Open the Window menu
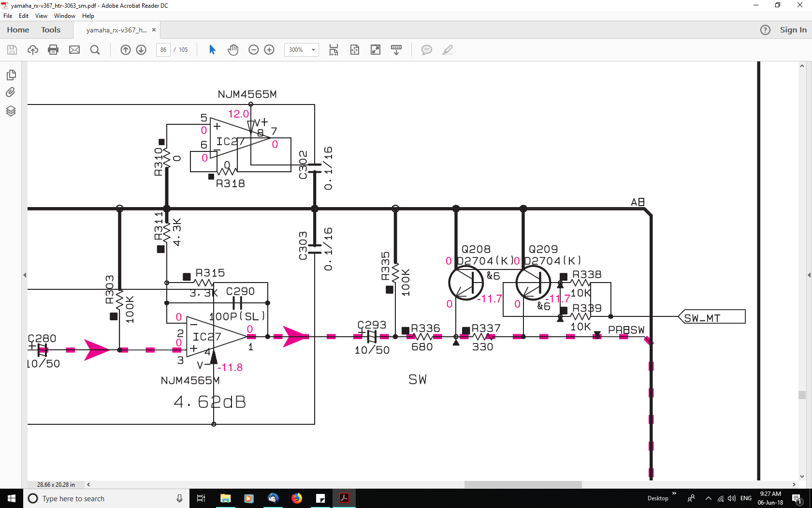812x508 pixels. coord(65,16)
